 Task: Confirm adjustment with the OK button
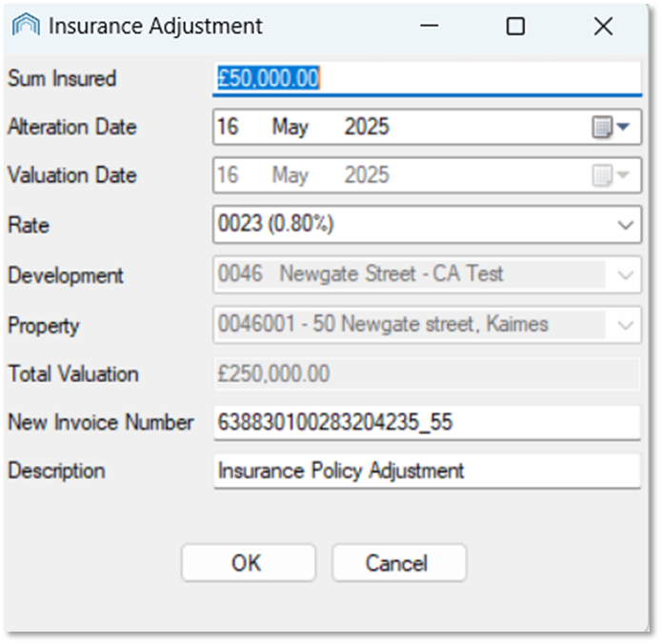pos(249,563)
